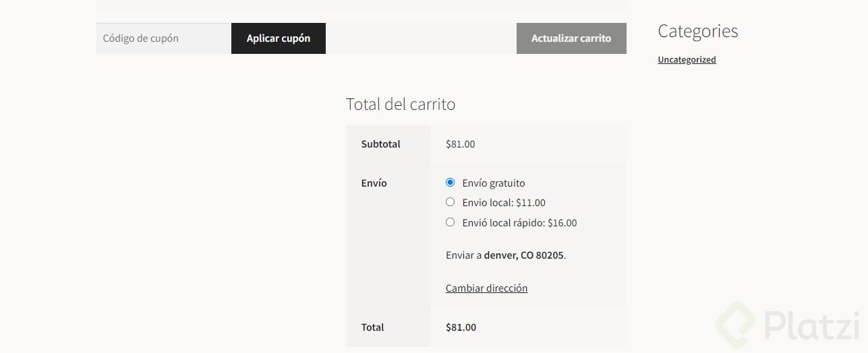Click the denver, CO 80205 address text
This screenshot has width=868, height=353.
(524, 255)
